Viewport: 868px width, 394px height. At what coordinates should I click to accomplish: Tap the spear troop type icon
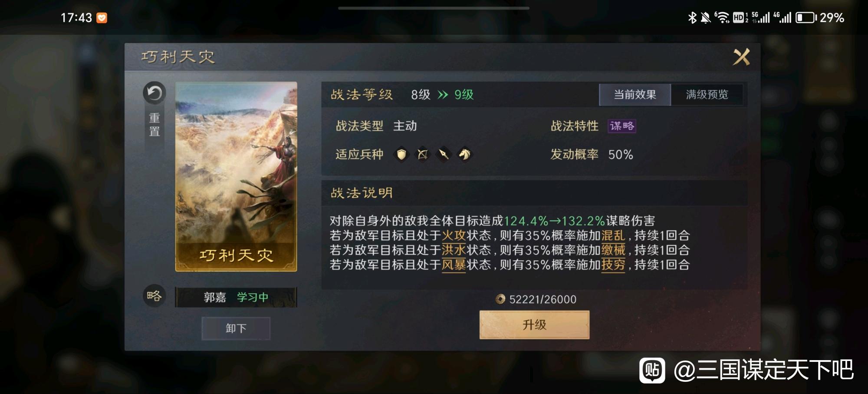click(x=444, y=154)
